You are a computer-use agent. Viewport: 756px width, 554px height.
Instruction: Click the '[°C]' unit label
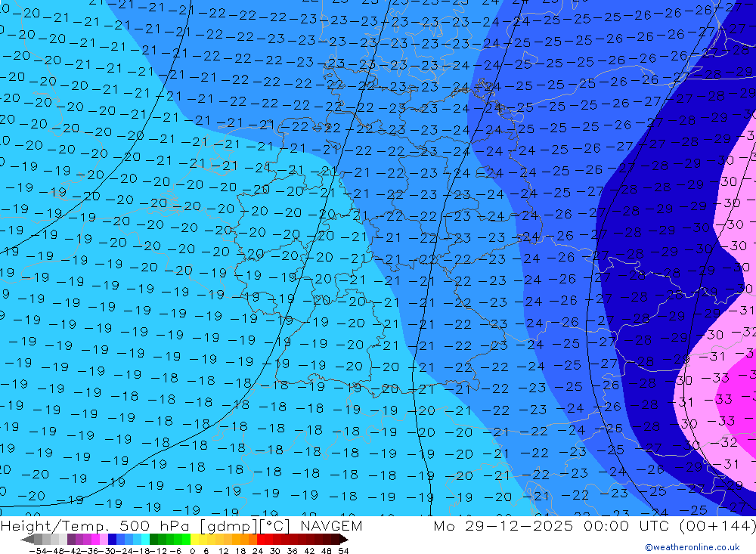[x=275, y=525]
